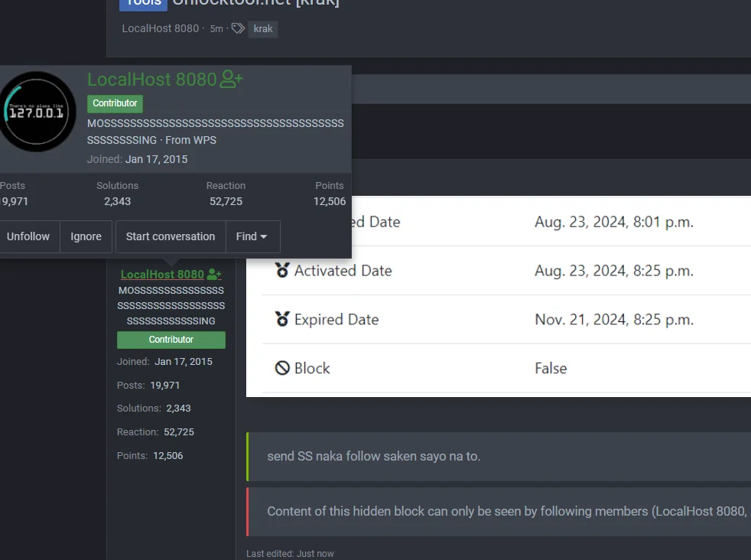Image resolution: width=751 pixels, height=560 pixels.
Task: Click the blocked circle icon beside Block
Action: point(282,368)
